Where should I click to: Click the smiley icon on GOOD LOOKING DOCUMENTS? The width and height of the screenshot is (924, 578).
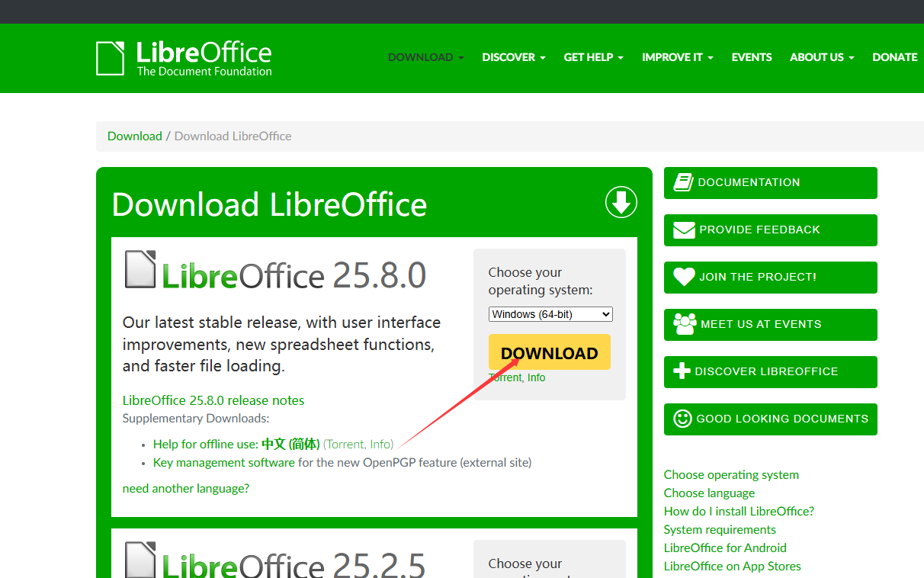[684, 419]
